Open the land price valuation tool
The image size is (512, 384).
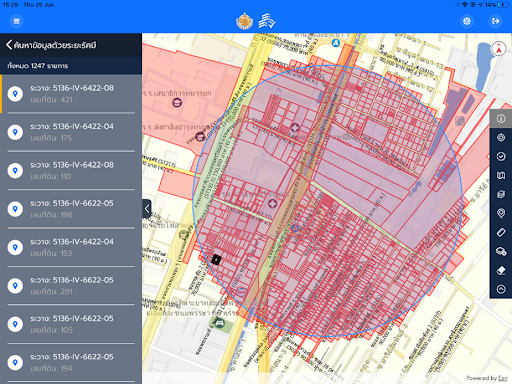coord(501,251)
